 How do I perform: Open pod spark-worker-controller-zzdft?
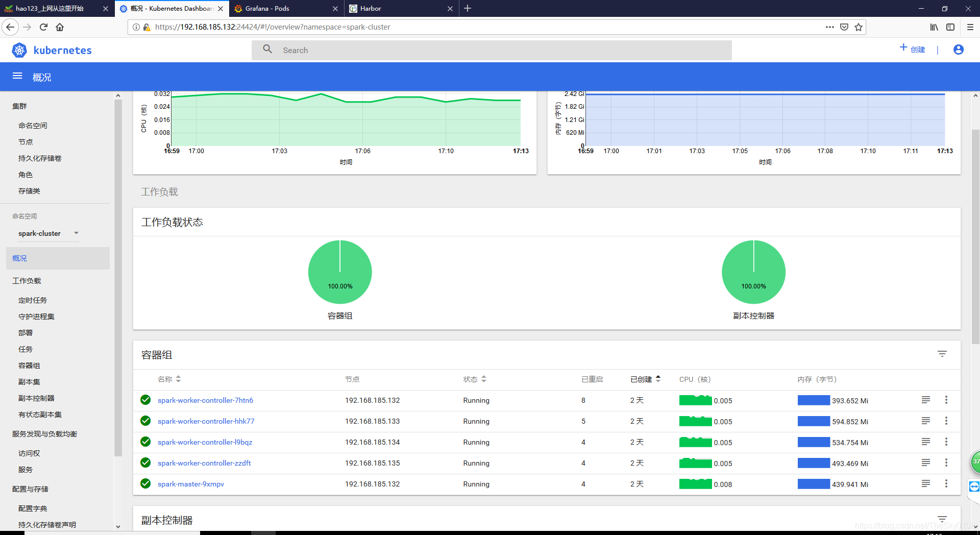click(204, 463)
